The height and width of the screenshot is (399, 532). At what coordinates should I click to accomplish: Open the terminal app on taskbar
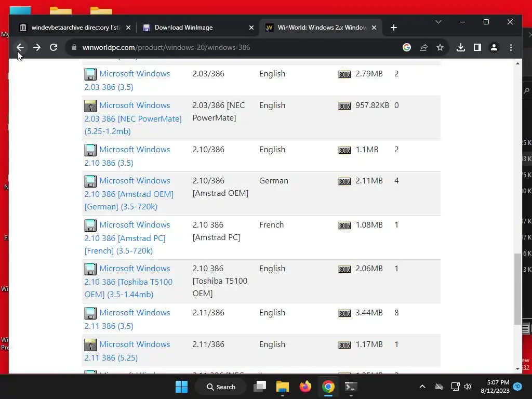(351, 387)
